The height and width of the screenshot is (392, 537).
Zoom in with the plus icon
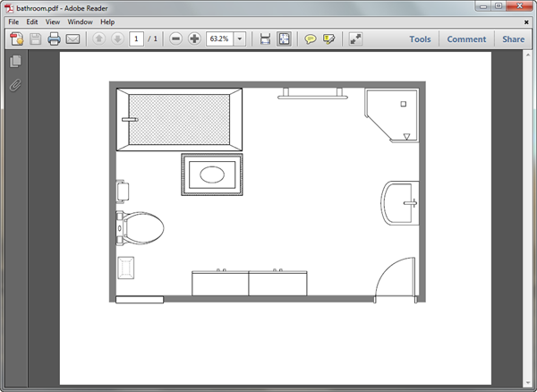pyautogui.click(x=194, y=39)
